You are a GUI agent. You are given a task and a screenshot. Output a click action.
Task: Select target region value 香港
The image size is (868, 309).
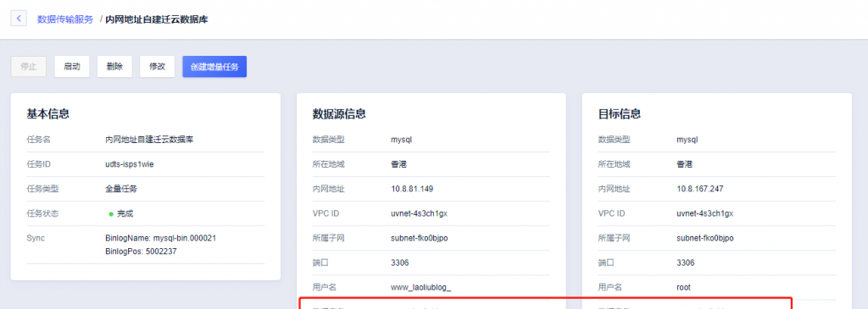point(684,164)
